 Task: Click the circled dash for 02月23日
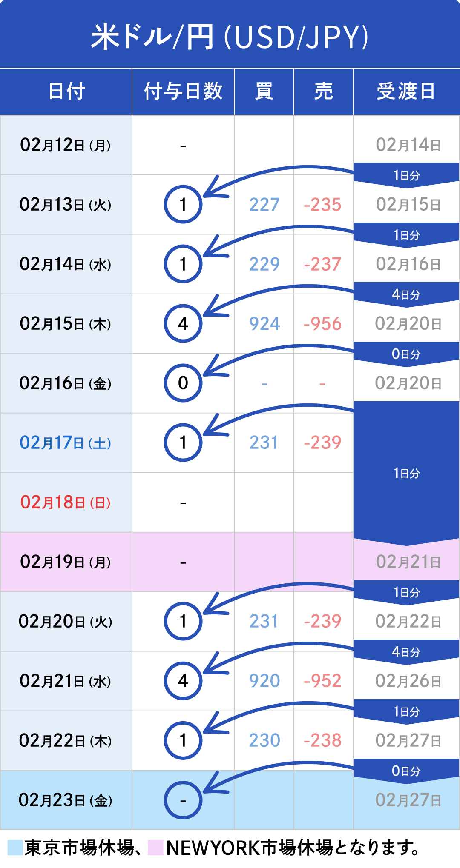click(x=183, y=800)
